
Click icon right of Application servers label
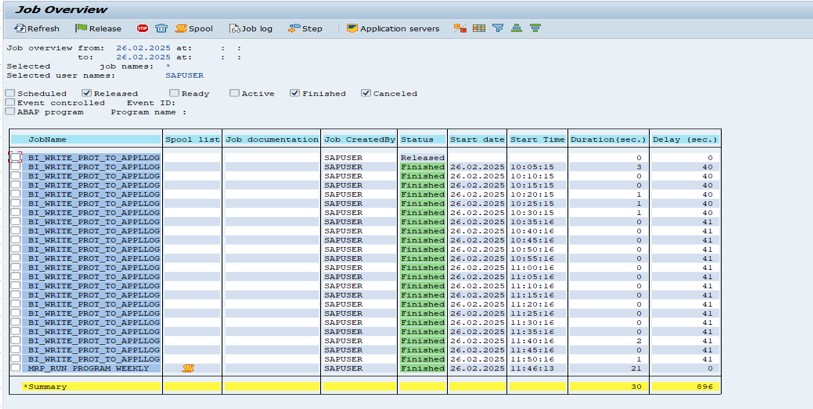point(460,29)
